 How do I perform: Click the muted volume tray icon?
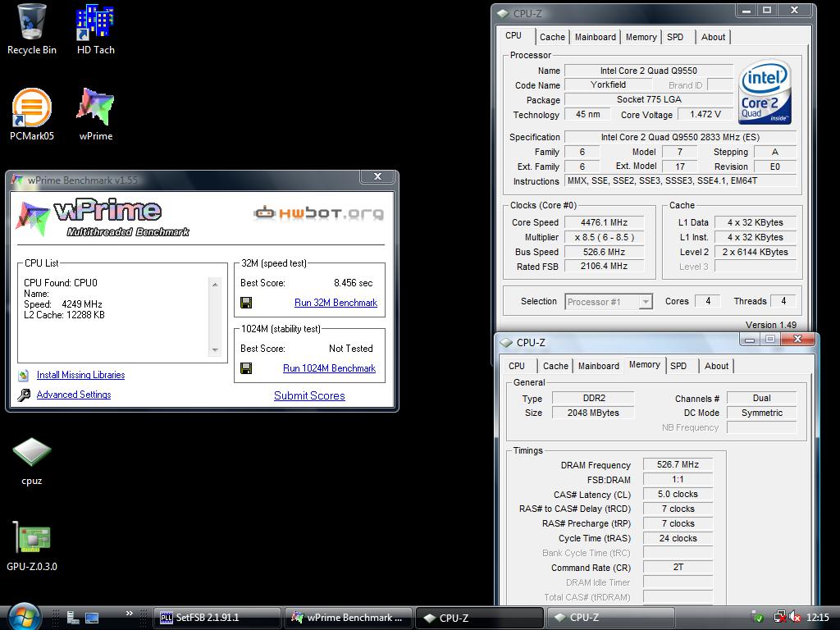point(795,618)
